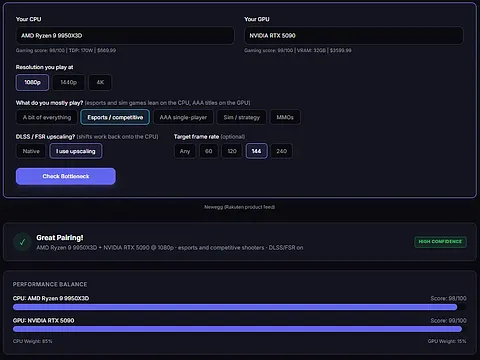Viewport: 480px width, 360px height.
Task: Click the CPU Score: 98/100 text
Action: [448, 298]
